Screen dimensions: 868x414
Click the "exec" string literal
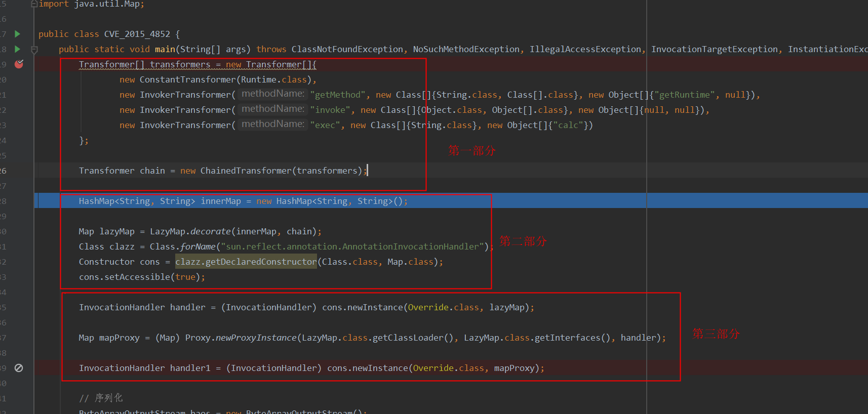(x=325, y=125)
